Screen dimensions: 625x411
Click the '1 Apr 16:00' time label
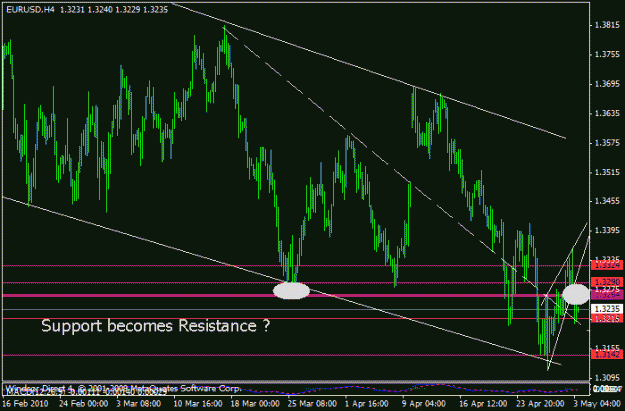pos(367,403)
